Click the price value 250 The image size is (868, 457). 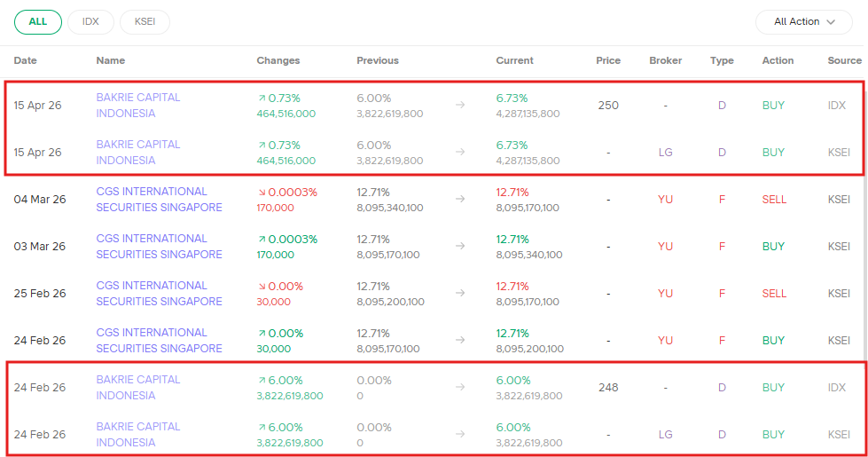point(608,106)
